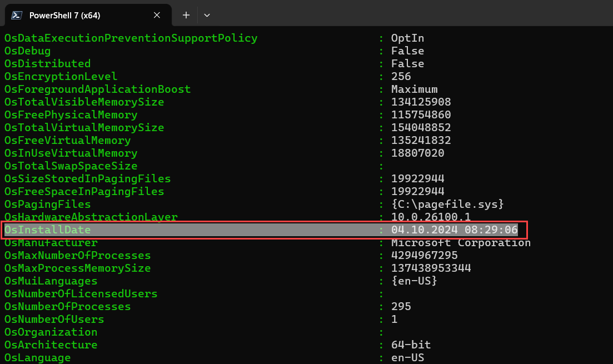Click the OsEncryptionLevel property name
Viewport: 613px width, 364px height.
pyautogui.click(x=61, y=77)
